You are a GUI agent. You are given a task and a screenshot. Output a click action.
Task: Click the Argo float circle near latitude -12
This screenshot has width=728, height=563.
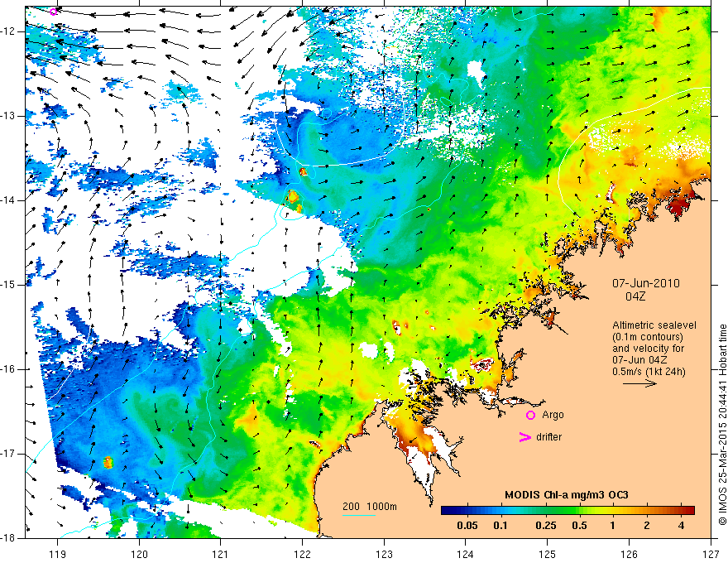[x=54, y=12]
